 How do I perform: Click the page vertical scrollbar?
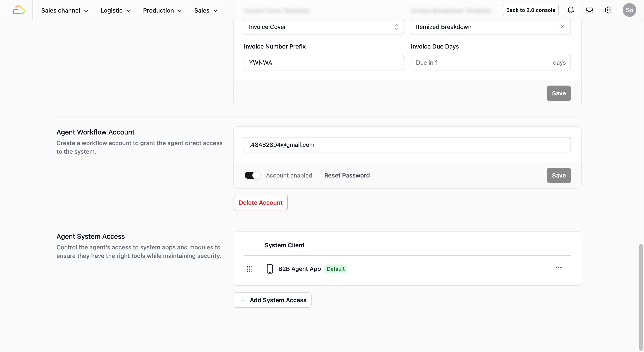click(641, 297)
